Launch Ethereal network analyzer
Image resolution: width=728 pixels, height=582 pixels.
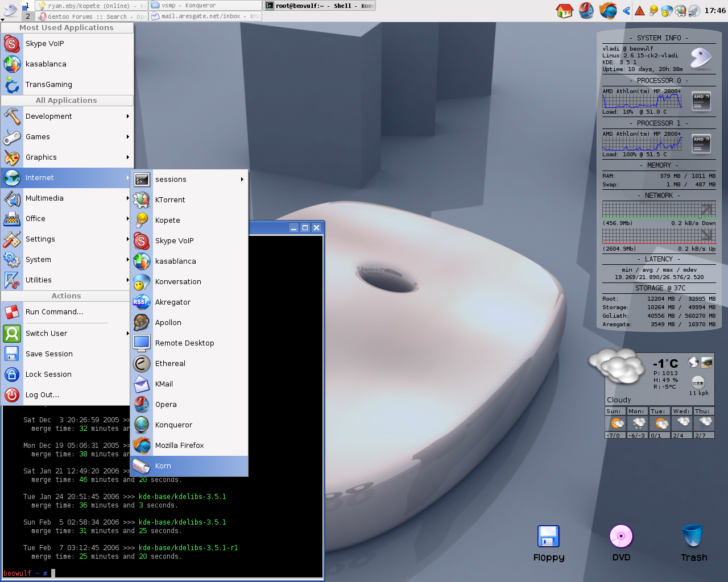(x=189, y=364)
